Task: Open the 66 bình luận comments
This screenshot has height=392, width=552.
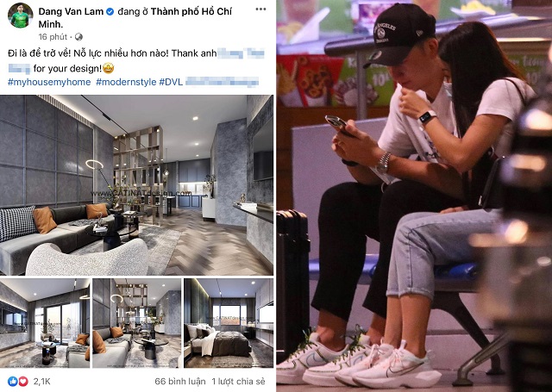Action: click(180, 381)
